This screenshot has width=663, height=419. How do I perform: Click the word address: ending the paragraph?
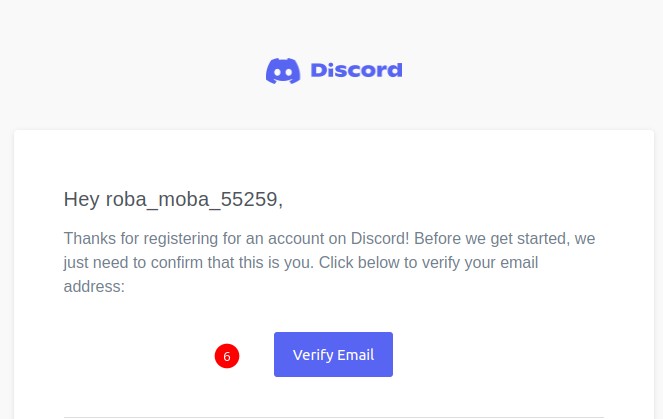pos(94,287)
